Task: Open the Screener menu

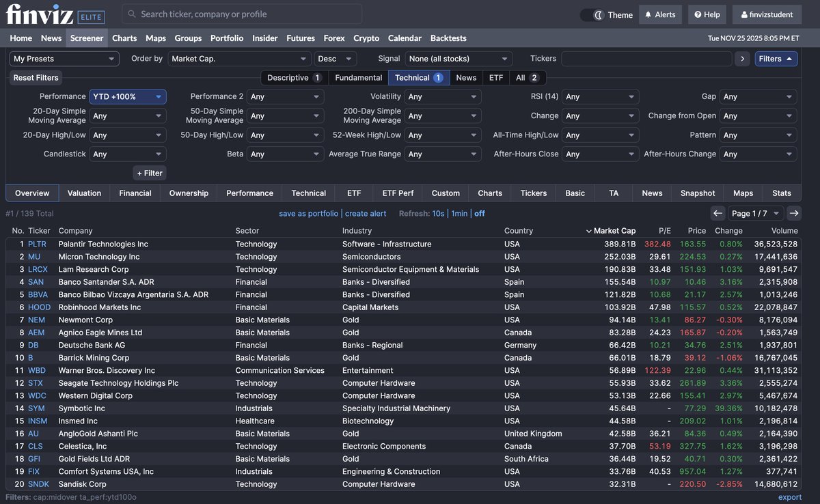Action: click(87, 38)
